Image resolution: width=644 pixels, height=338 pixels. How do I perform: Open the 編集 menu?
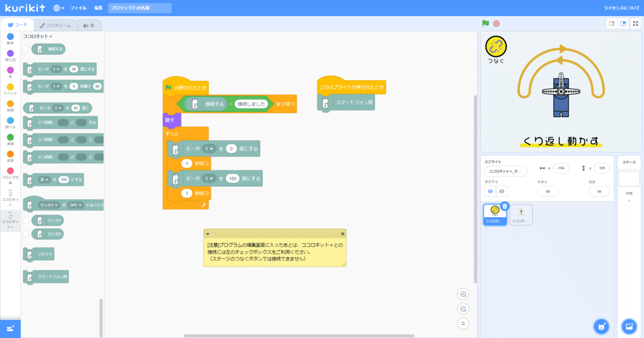coord(98,8)
